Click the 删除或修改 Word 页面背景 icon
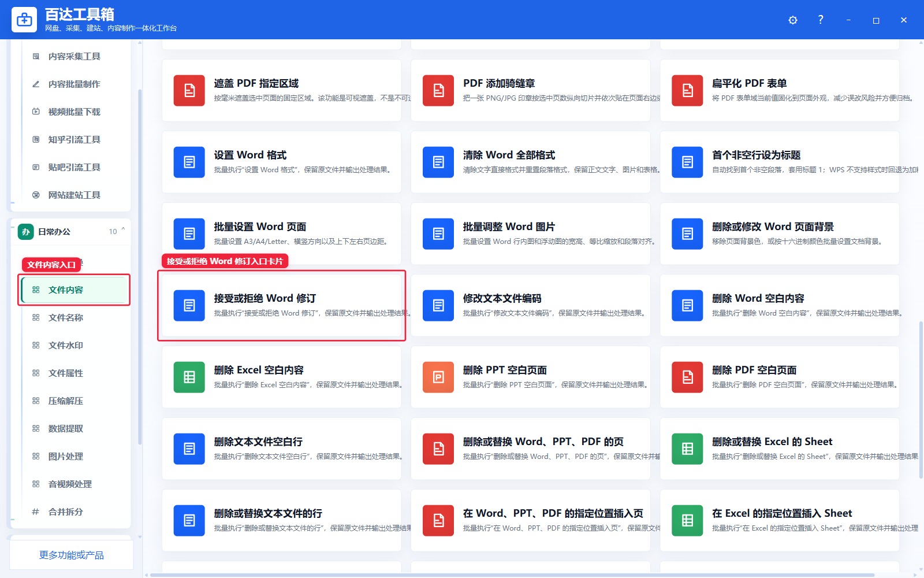The height and width of the screenshot is (578, 924). pos(687,234)
